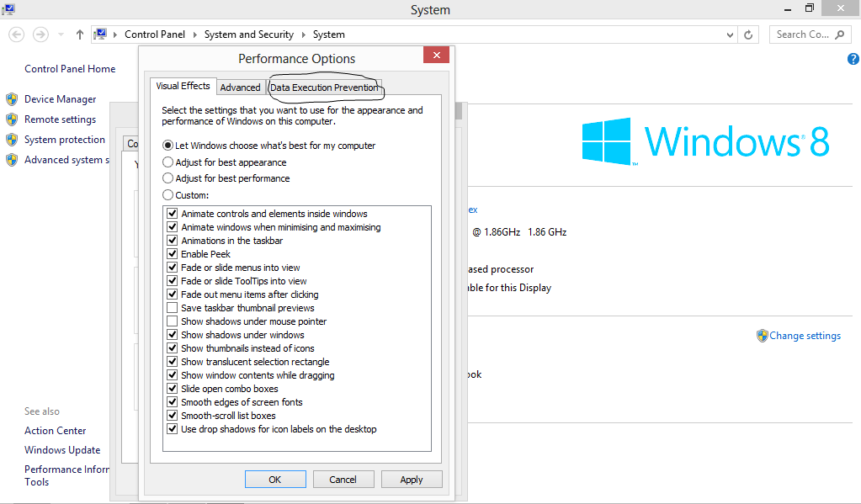Switch to the Visual Effects tab
This screenshot has height=504, width=861.
tap(183, 86)
